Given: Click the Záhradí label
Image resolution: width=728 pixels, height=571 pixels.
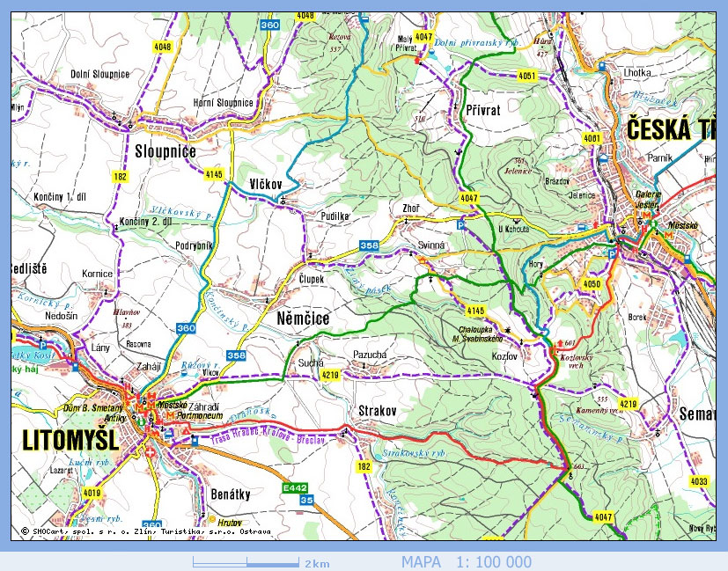Looking at the screenshot, I should click(x=203, y=406).
